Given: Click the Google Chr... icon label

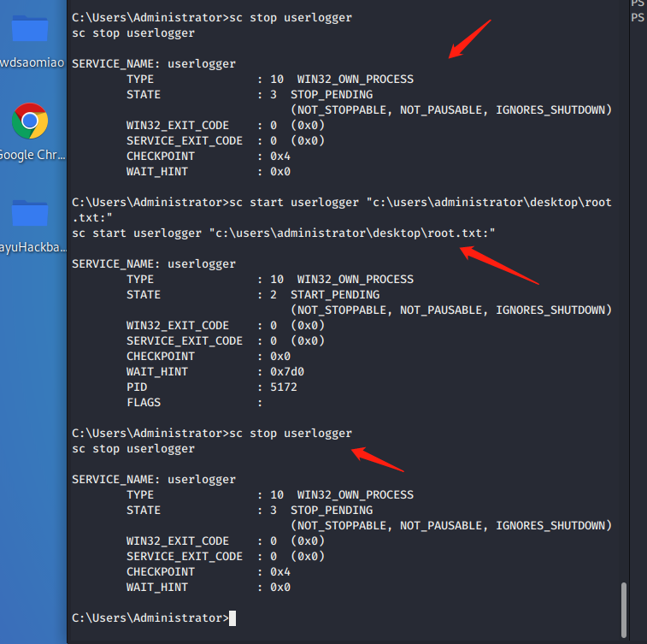Looking at the screenshot, I should 32,155.
